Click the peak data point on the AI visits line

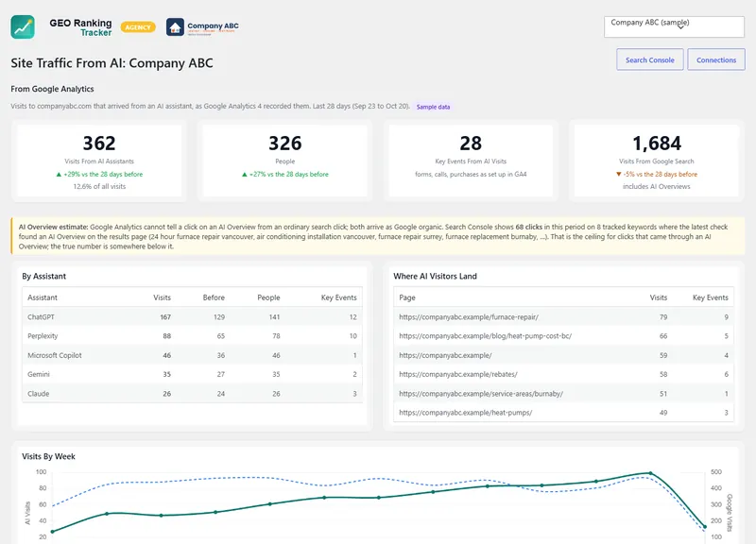(650, 473)
